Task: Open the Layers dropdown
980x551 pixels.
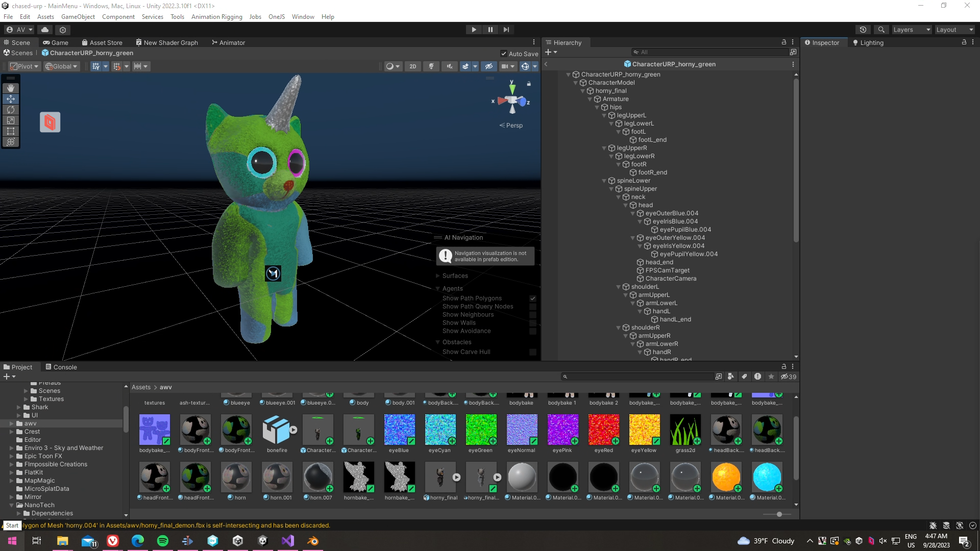Action: tap(911, 30)
